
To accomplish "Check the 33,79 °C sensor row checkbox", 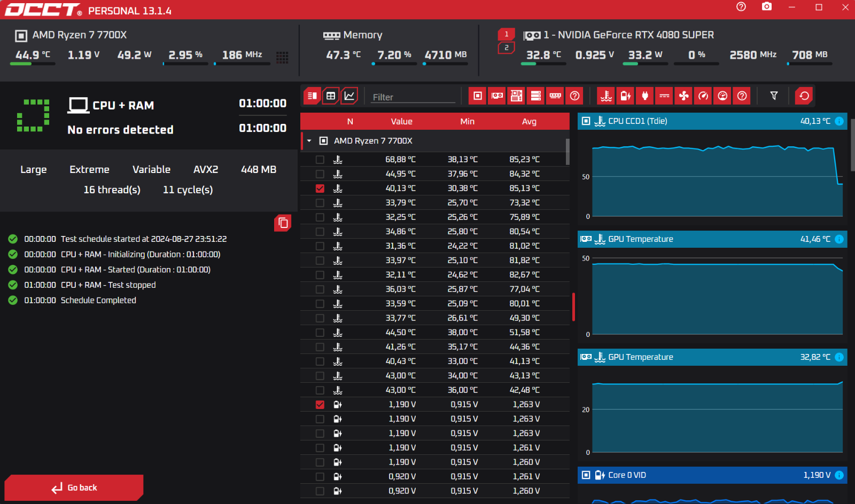I will click(320, 203).
